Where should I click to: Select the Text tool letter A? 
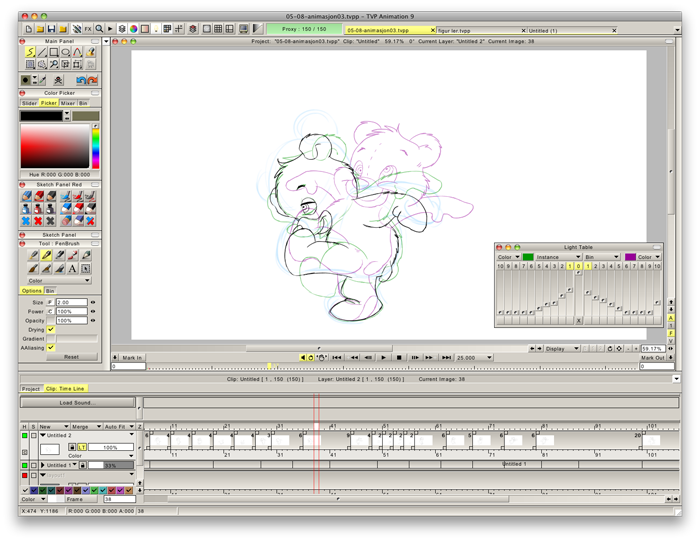click(x=72, y=269)
